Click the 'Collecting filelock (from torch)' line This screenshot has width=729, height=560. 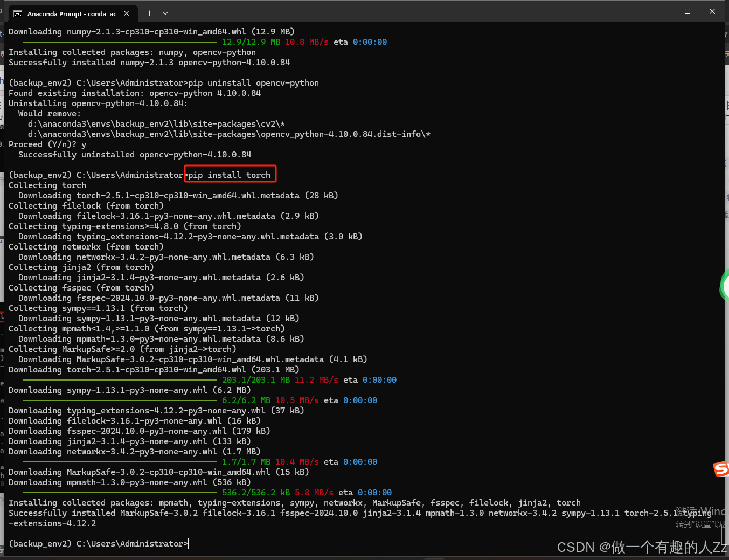pos(86,206)
